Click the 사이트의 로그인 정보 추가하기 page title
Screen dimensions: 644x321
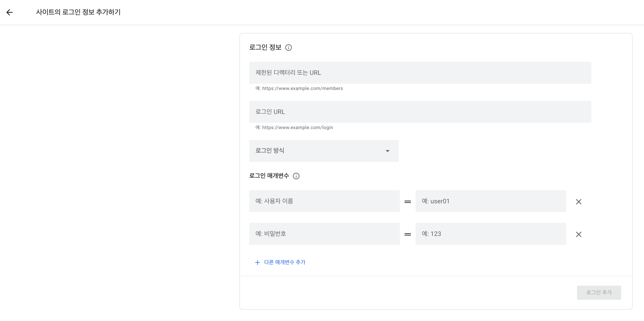tap(78, 12)
